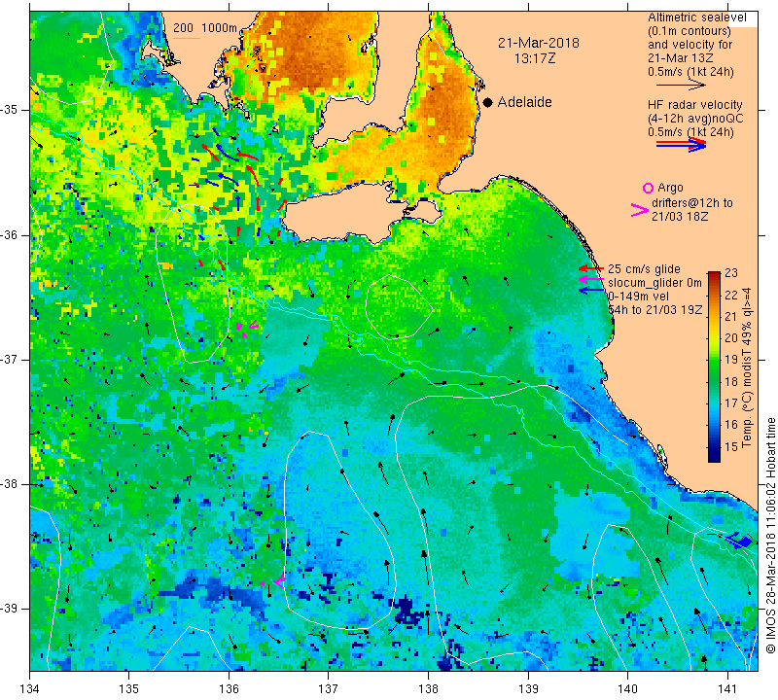Click the magenta drifter marker near -39 latitude

[274, 580]
